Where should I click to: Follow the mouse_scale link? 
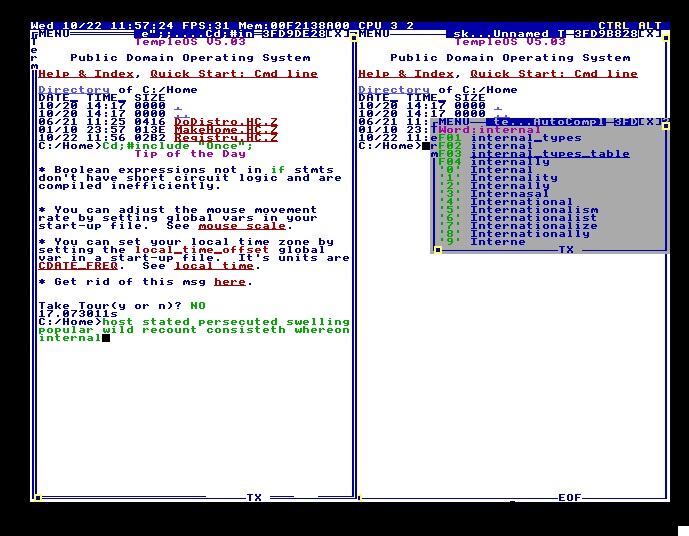pos(242,226)
